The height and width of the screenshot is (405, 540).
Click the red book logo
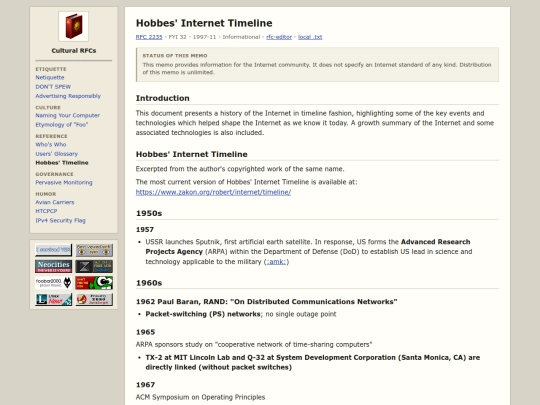73,26
